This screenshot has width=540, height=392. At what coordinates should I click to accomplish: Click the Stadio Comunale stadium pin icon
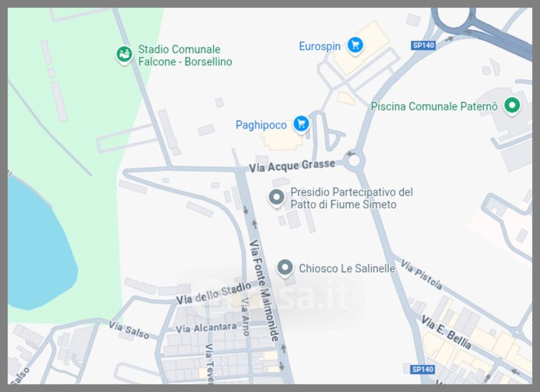(124, 55)
